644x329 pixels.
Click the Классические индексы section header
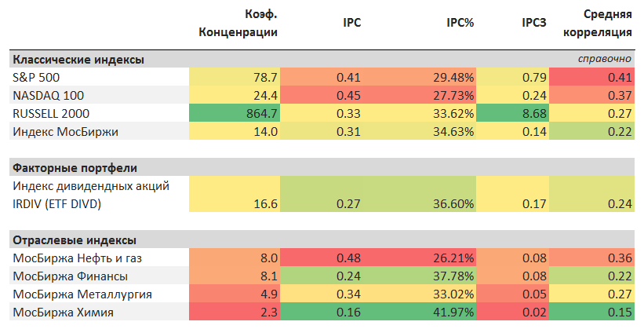[x=78, y=59]
